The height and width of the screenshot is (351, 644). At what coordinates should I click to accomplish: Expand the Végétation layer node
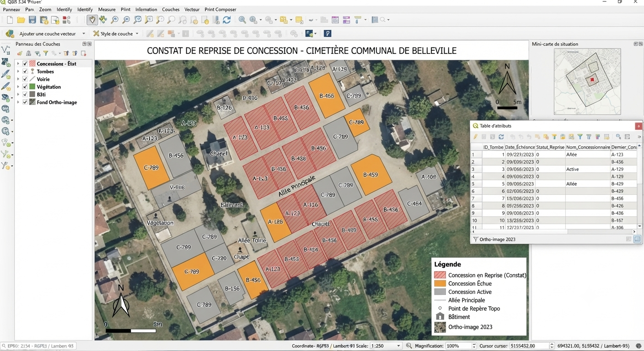pyautogui.click(x=18, y=87)
